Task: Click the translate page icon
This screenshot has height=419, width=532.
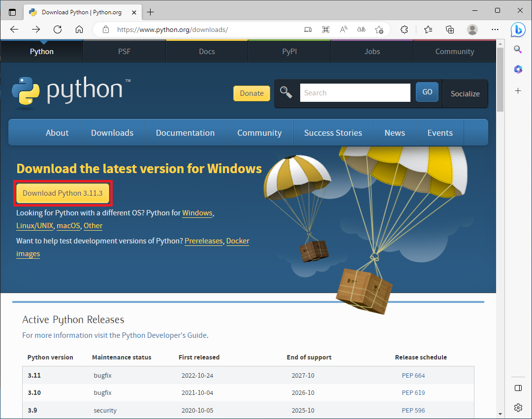Action: coord(361,30)
